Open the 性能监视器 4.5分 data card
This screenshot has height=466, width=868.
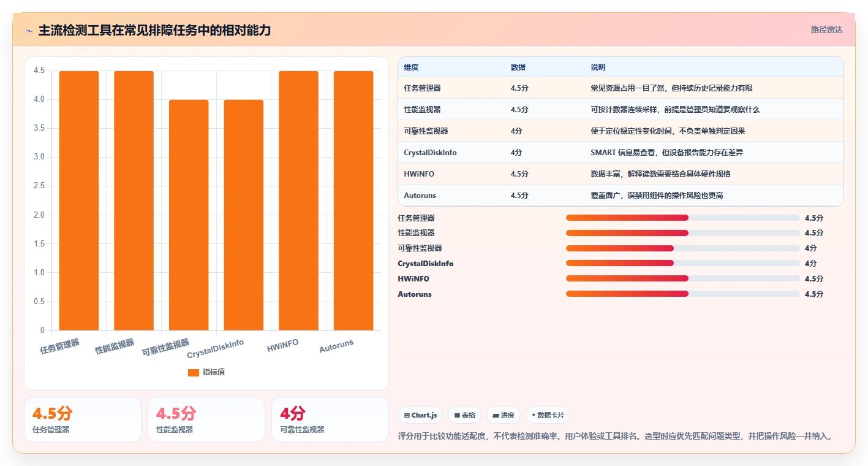(206, 419)
